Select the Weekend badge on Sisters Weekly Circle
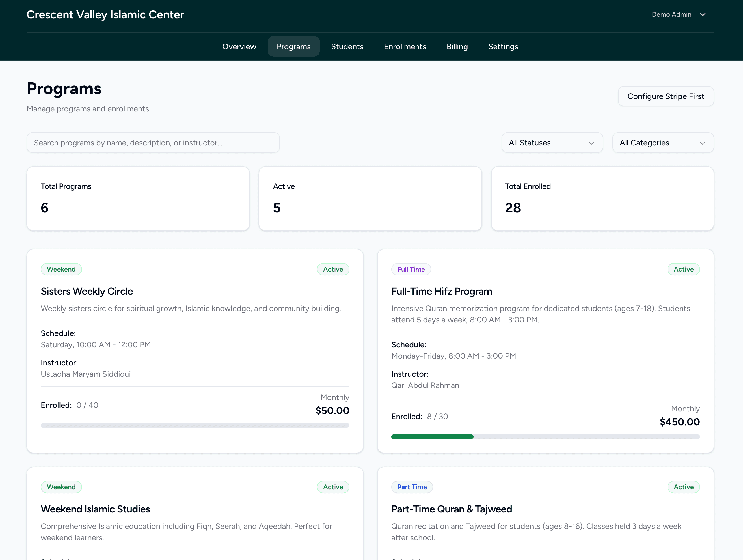The height and width of the screenshot is (560, 743). pyautogui.click(x=61, y=269)
